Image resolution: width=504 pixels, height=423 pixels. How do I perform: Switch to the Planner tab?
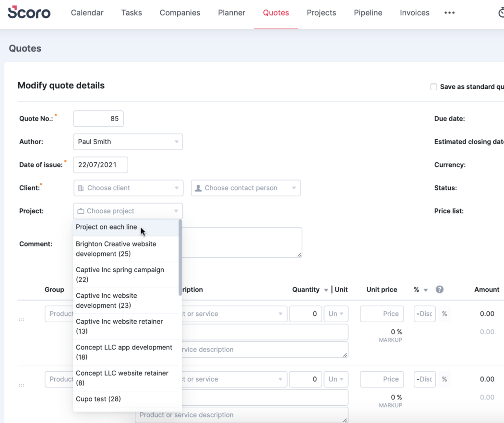[231, 13]
